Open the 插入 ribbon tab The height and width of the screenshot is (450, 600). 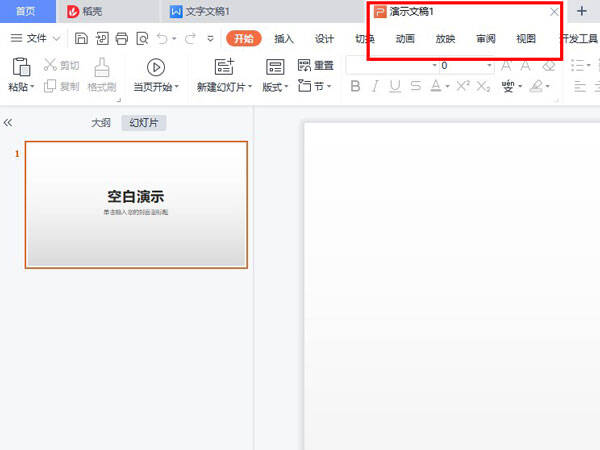(x=284, y=39)
